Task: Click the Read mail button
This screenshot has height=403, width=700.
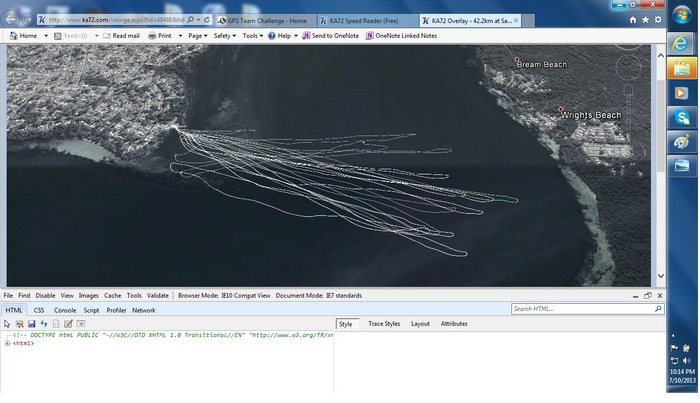Action: 121,36
